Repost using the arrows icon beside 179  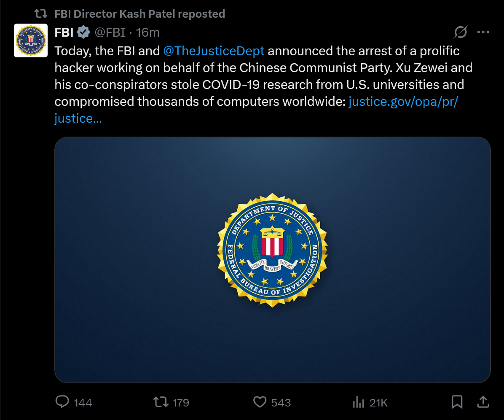tap(161, 402)
